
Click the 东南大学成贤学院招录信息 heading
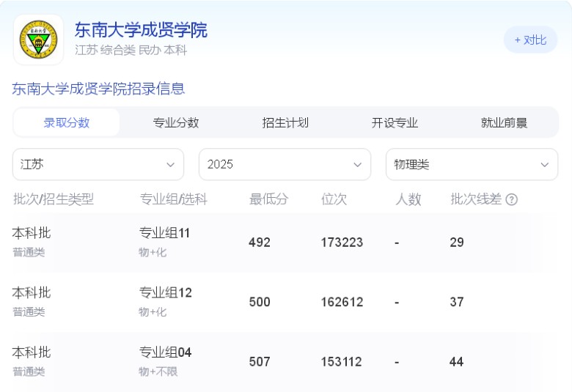[98, 89]
